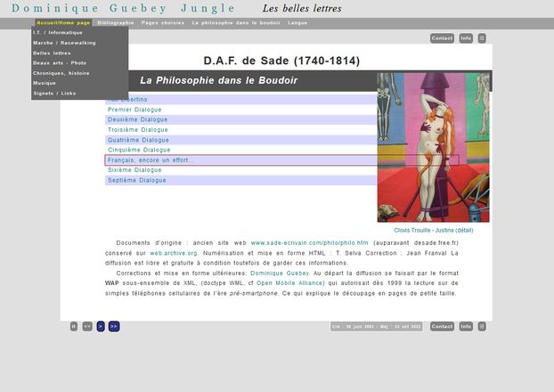Open the web.archive.org link
554x392 pixels.
tap(174, 253)
